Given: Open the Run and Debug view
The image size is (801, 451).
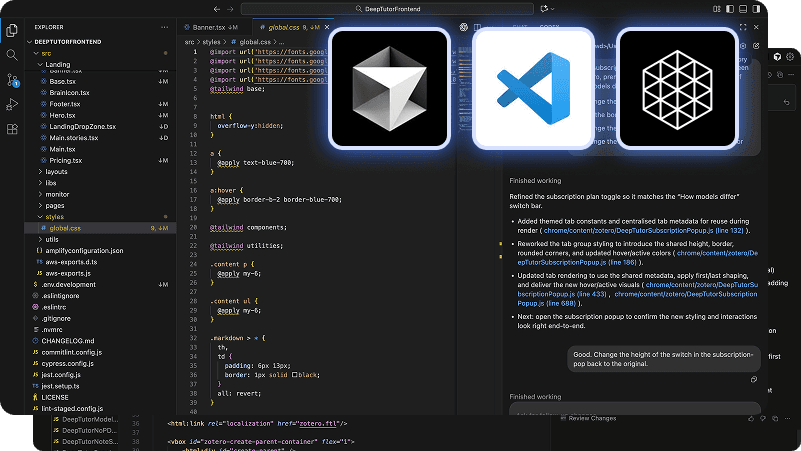Looking at the screenshot, I should pyautogui.click(x=12, y=104).
